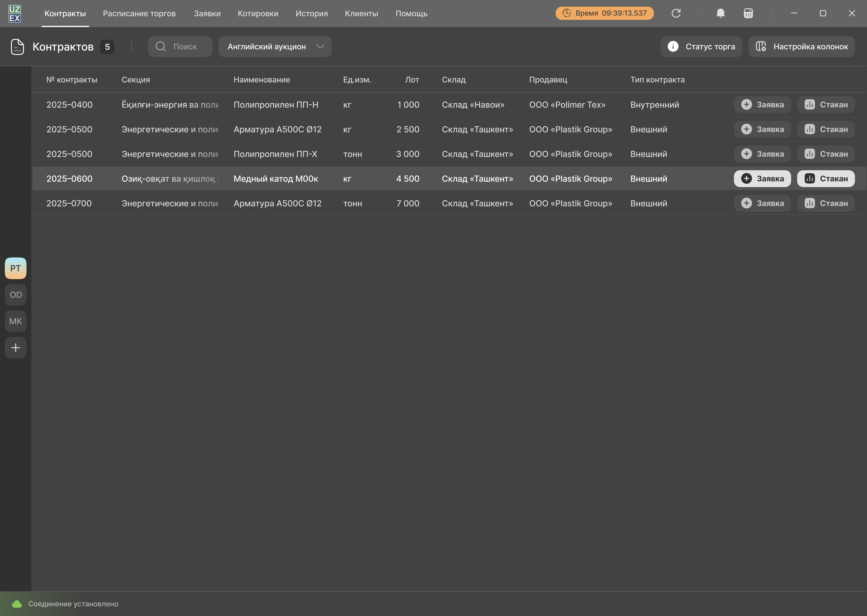The width and height of the screenshot is (867, 616).
Task: Open the Расписание торгов tab
Action: point(139,14)
